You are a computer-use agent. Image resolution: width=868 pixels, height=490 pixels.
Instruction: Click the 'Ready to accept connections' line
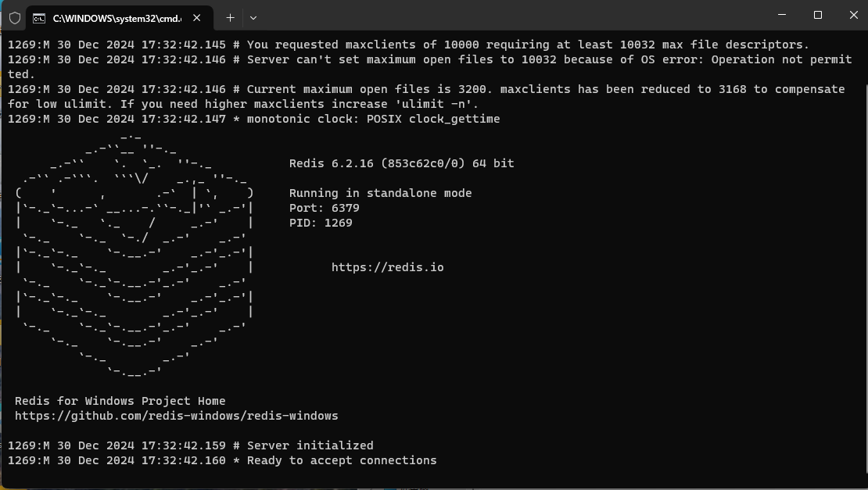point(342,460)
